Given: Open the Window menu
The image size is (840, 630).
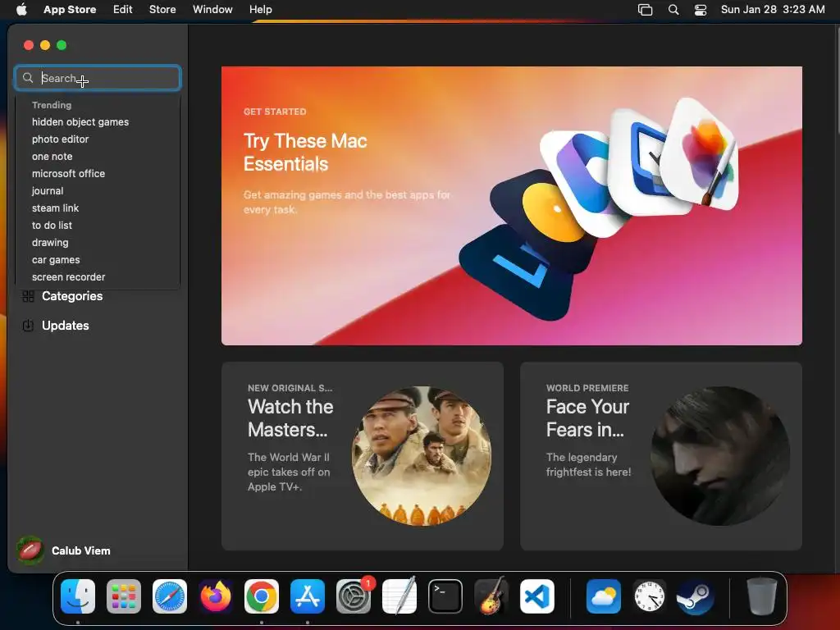Looking at the screenshot, I should [212, 10].
